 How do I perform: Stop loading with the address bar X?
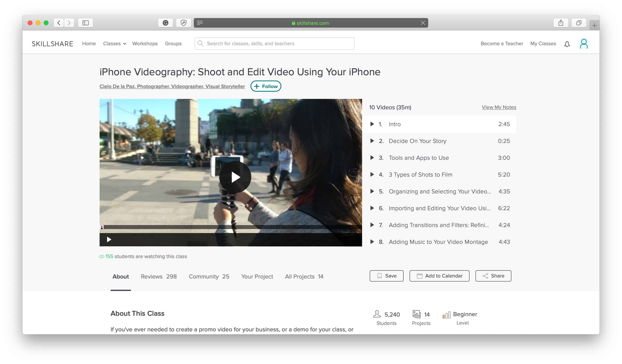(x=423, y=23)
